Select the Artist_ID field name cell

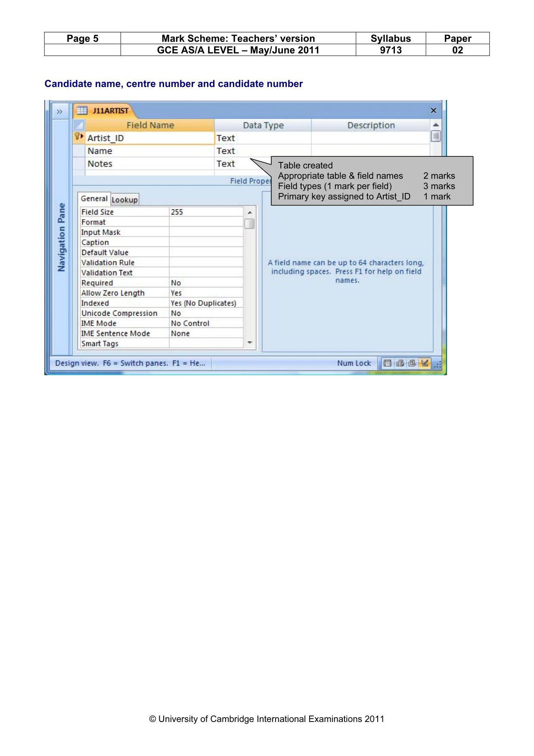point(150,138)
